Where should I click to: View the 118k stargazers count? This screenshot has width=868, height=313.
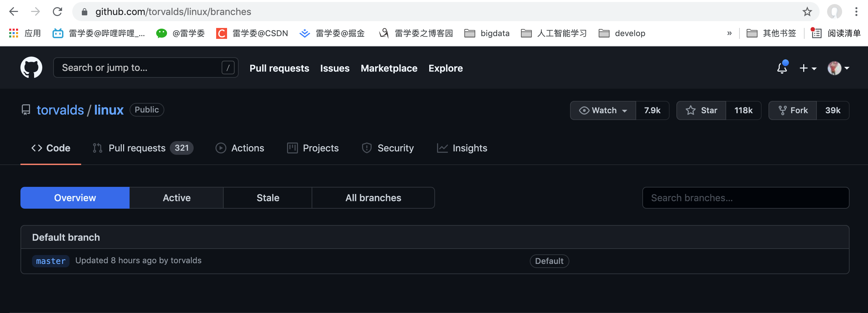click(743, 110)
